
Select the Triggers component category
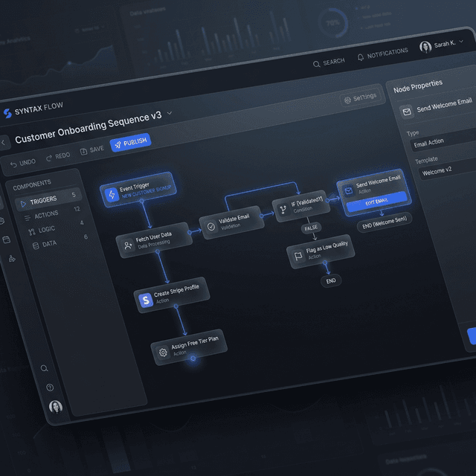coord(48,199)
